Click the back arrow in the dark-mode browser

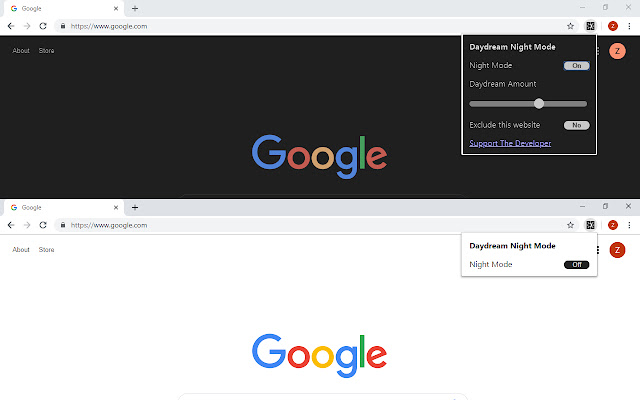[x=11, y=26]
